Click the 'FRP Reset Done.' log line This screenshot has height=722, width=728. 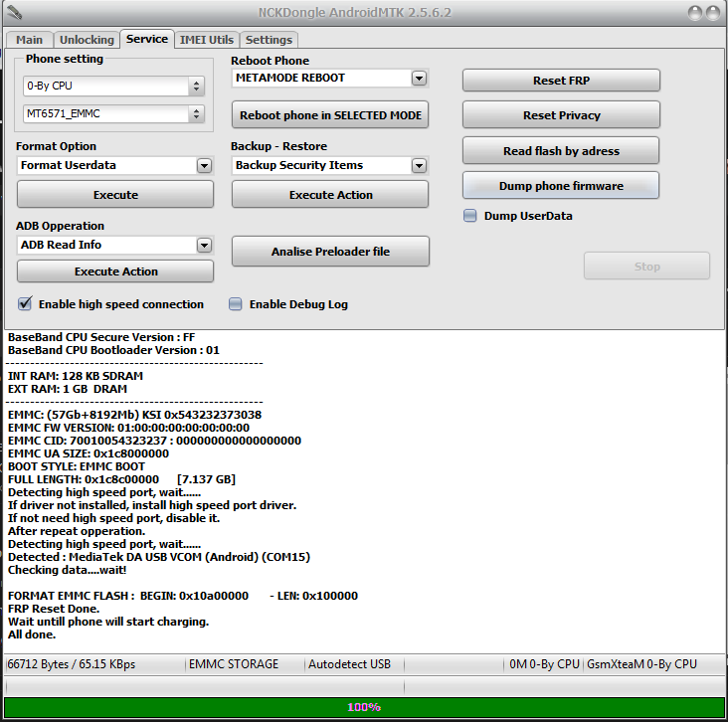(x=54, y=609)
